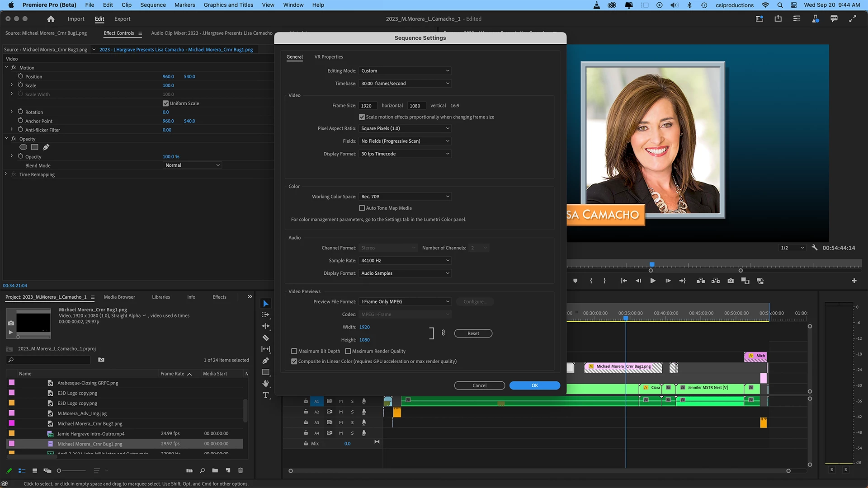Switch to VR Properties tab

point(329,57)
